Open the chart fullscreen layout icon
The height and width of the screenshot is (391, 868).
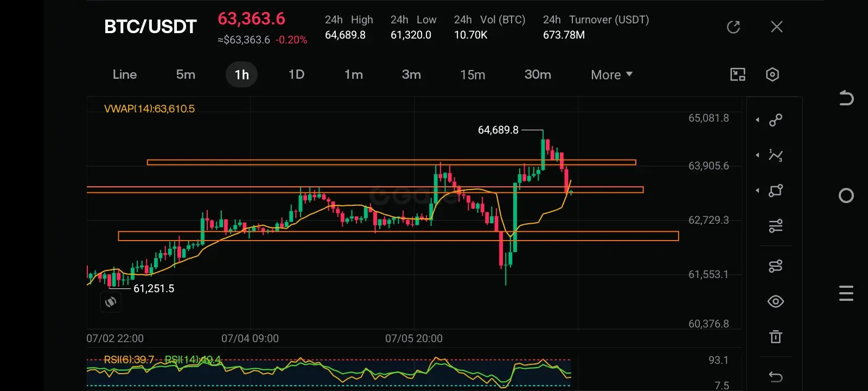click(738, 74)
